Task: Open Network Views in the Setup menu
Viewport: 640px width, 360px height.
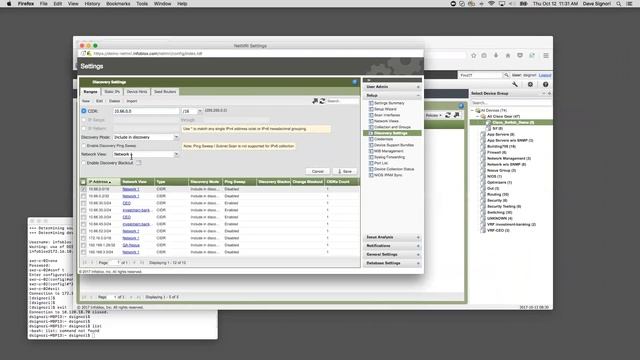Action: click(386, 121)
